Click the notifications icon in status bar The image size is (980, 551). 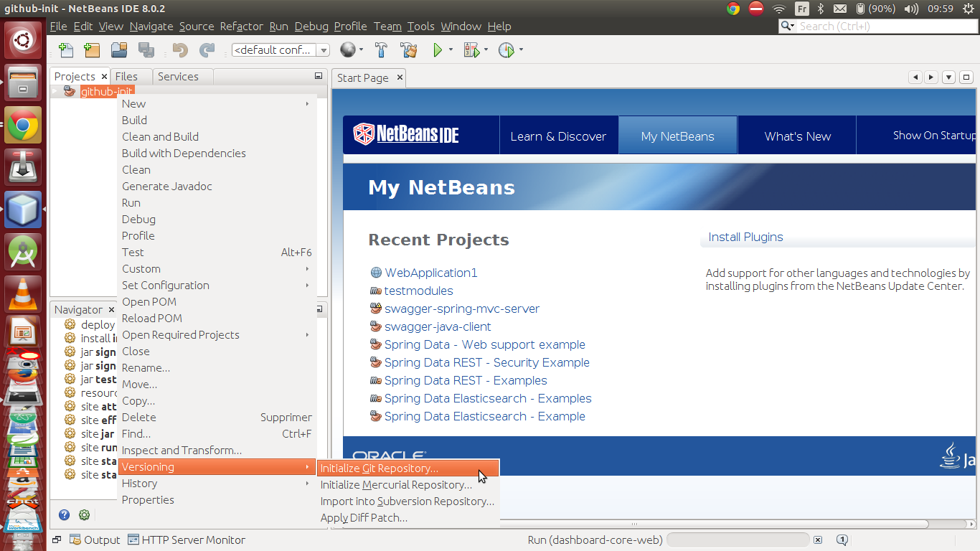point(843,540)
